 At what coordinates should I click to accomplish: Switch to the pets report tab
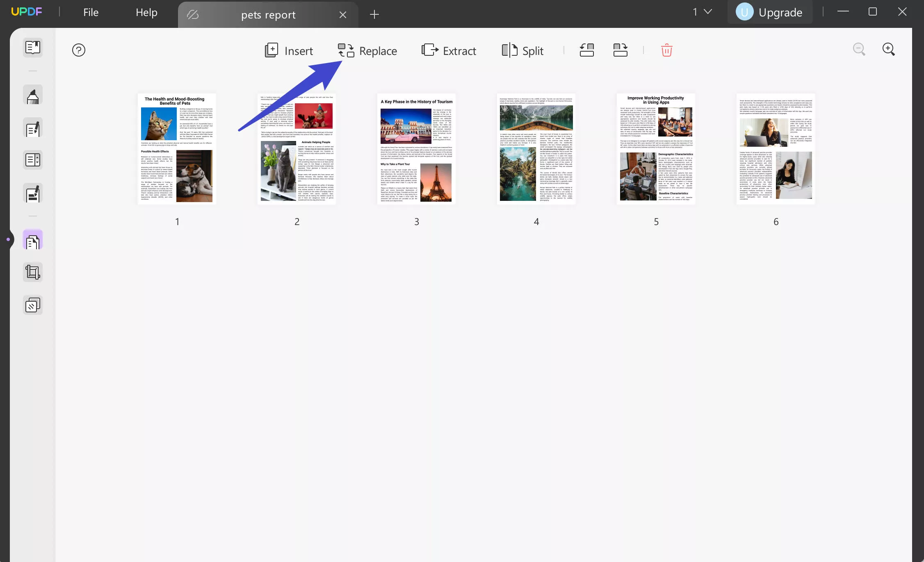(268, 15)
